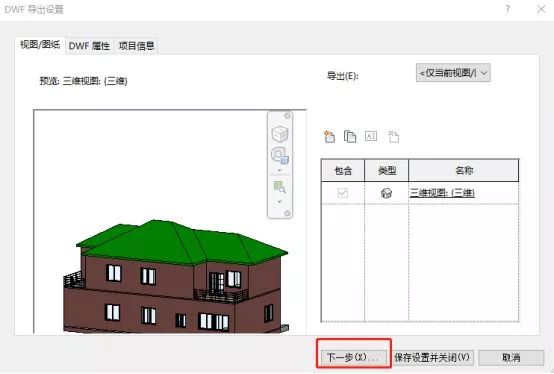
Task: Click the 取消 button
Action: 511,357
